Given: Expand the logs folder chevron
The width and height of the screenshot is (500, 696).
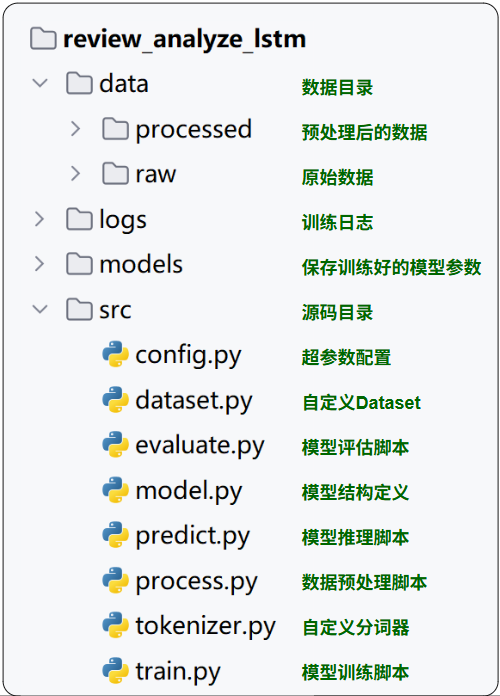Looking at the screenshot, I should [40, 219].
